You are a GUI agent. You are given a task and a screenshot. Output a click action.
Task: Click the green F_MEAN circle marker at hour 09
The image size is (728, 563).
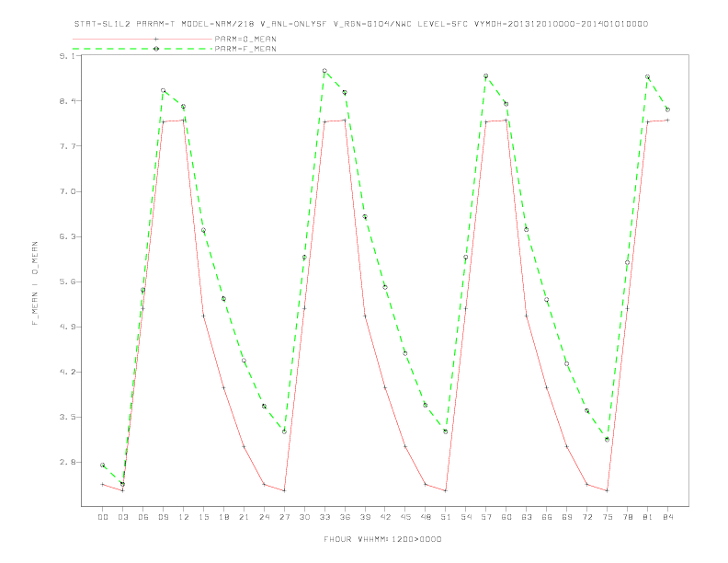(x=163, y=90)
